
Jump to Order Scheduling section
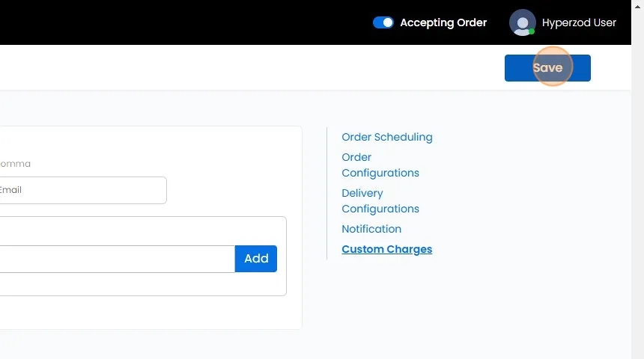pyautogui.click(x=386, y=137)
